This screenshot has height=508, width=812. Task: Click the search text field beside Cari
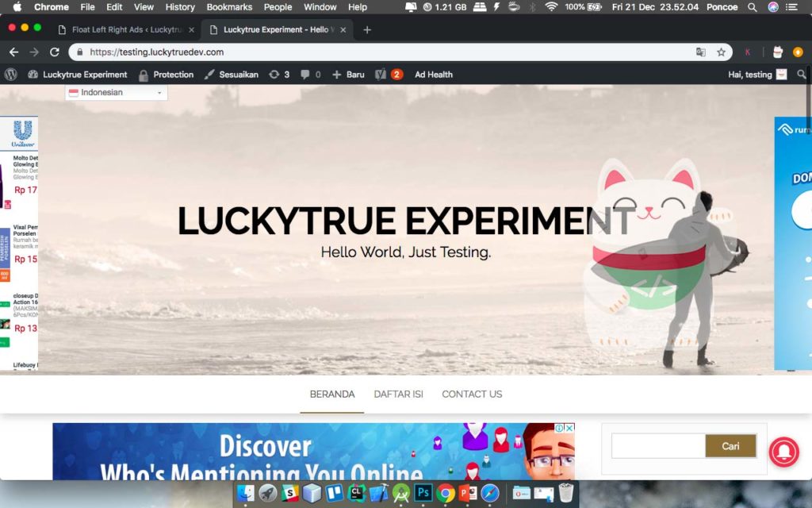657,446
